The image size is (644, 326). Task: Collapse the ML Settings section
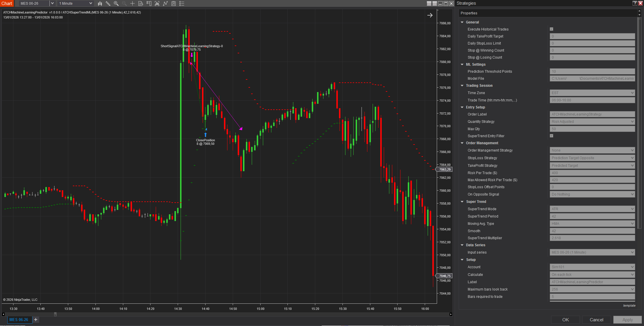coord(462,64)
